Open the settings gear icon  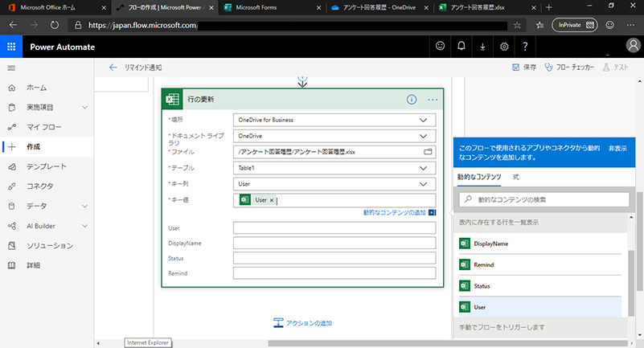tap(504, 47)
